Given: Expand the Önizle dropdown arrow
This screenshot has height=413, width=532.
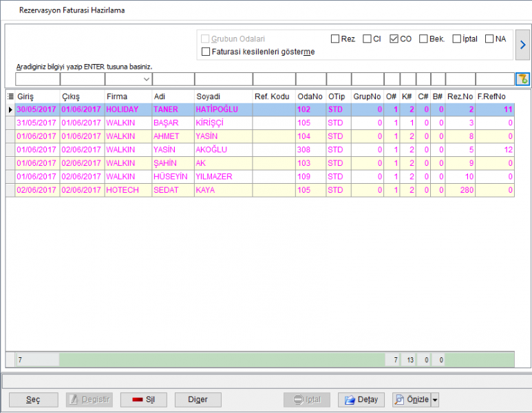Looking at the screenshot, I should click(435, 400).
